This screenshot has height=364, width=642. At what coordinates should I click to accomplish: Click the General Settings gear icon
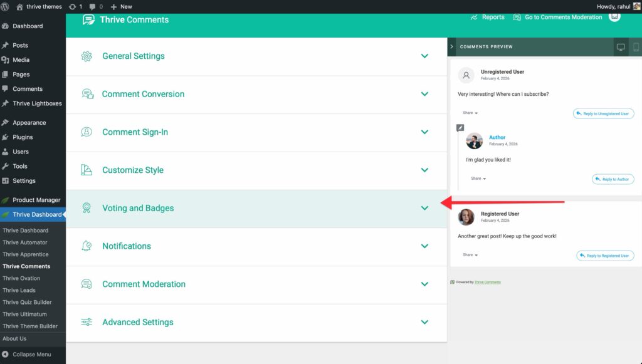(87, 56)
